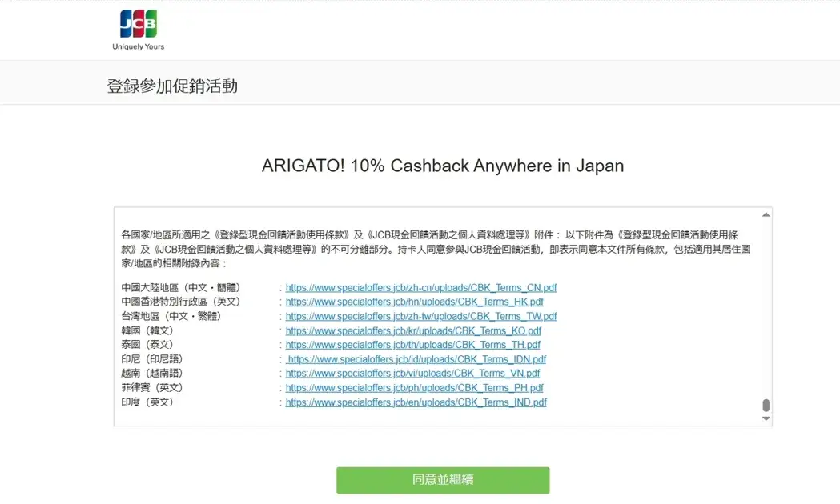Open the Indonesia CBK_Terms_IDN.pdf link

click(x=416, y=360)
